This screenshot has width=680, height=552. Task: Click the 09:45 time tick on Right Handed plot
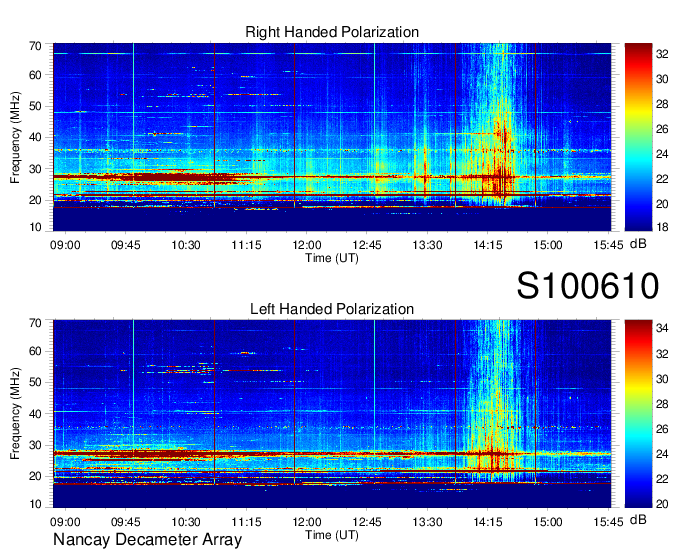coord(126,245)
